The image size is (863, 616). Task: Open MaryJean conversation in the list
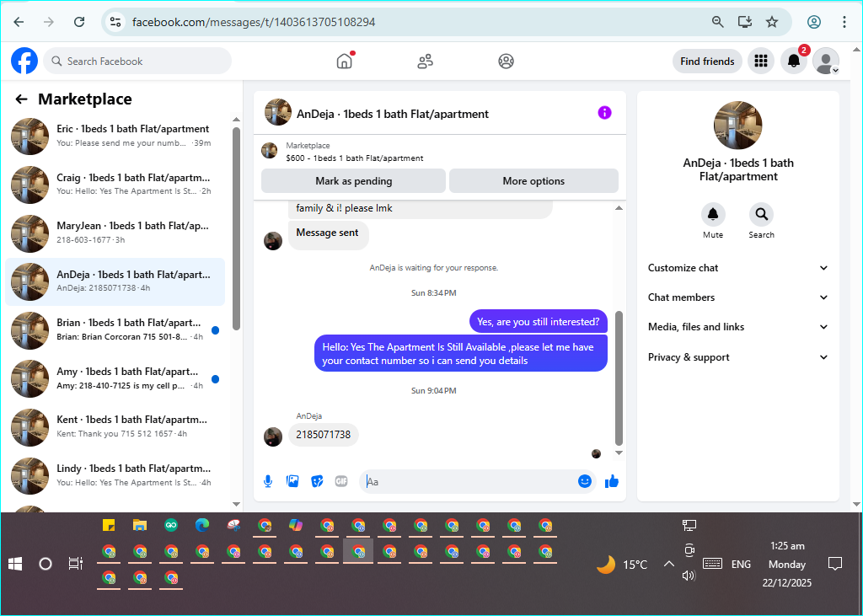click(115, 233)
